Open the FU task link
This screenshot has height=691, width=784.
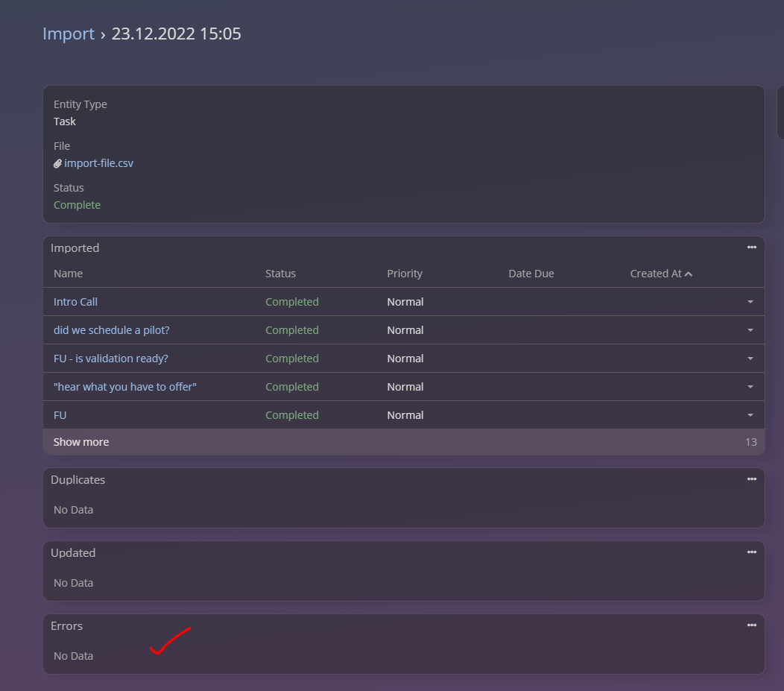(60, 415)
